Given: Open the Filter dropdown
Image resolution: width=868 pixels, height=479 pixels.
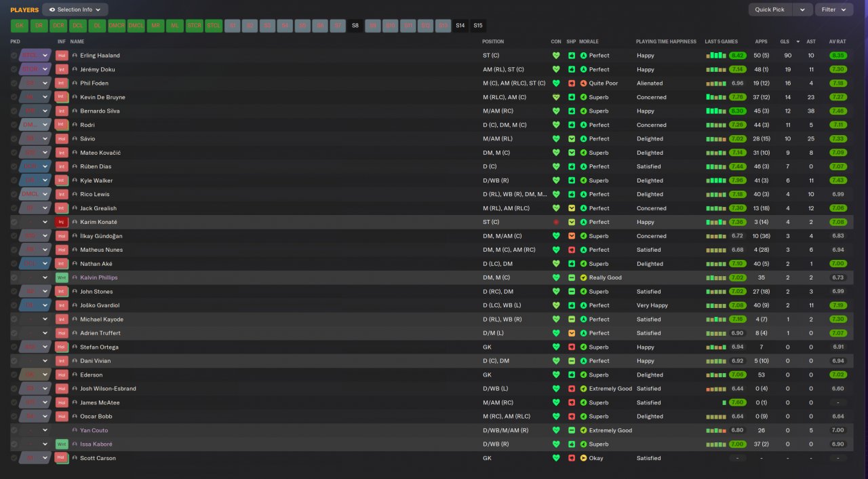Looking at the screenshot, I should tap(834, 9).
